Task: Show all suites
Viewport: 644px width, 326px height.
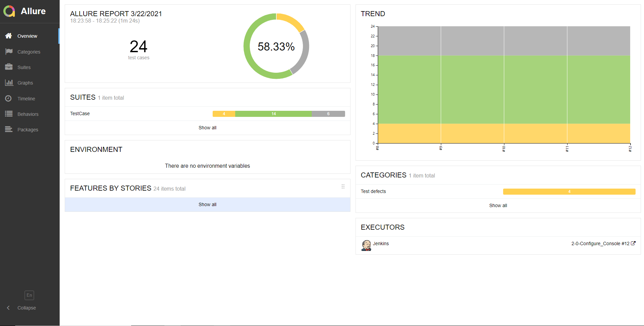Action: pos(207,128)
